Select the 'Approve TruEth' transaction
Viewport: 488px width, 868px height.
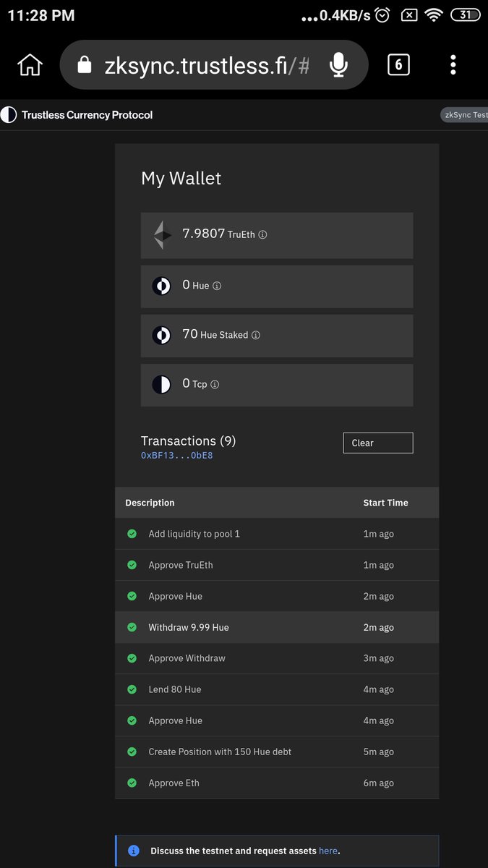[x=277, y=565]
